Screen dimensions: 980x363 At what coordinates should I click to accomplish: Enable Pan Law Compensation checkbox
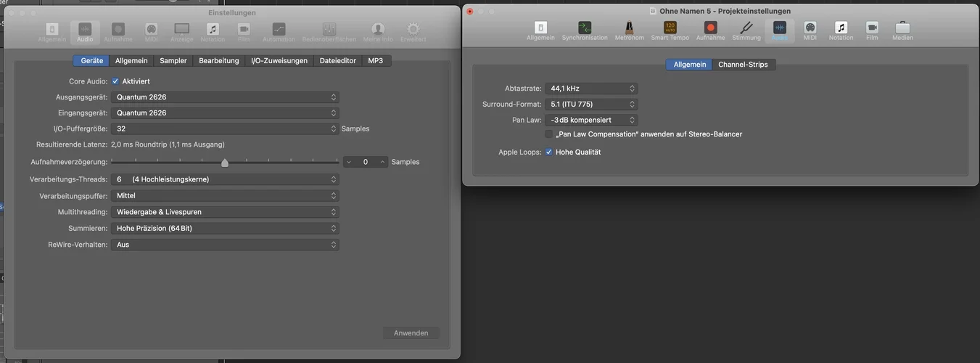click(x=548, y=134)
